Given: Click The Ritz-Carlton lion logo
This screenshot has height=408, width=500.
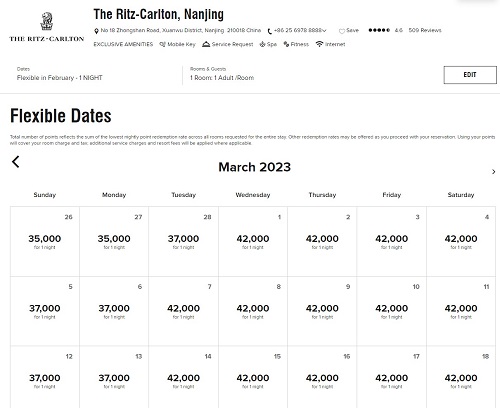Looking at the screenshot, I should [x=46, y=27].
